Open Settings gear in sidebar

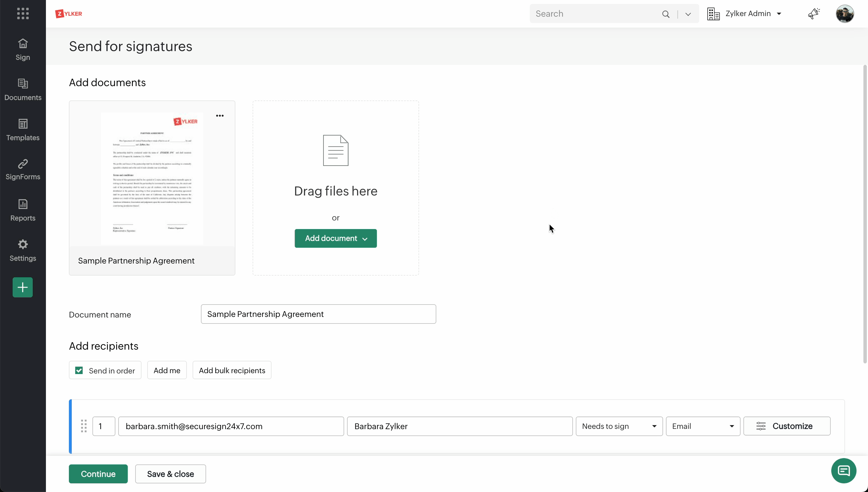coord(23,250)
